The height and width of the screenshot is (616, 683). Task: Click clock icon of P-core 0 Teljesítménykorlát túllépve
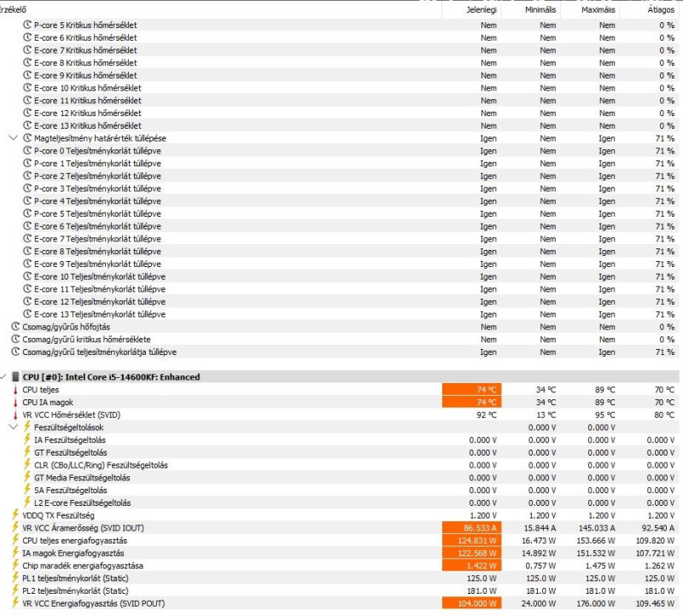(27, 151)
